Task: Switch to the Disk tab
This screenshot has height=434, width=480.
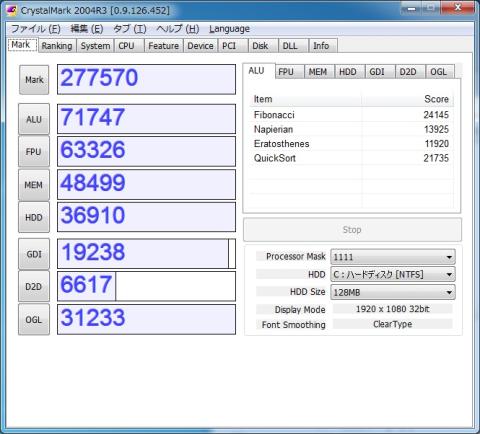Action: (x=263, y=46)
